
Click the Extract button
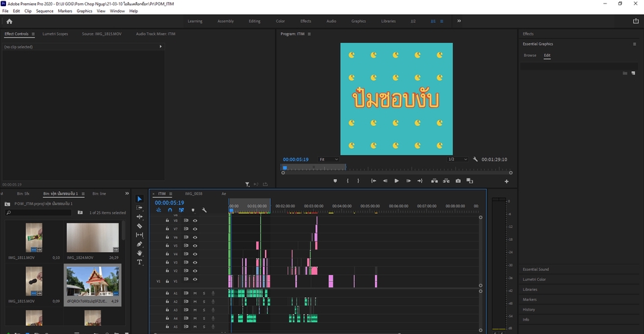446,181
